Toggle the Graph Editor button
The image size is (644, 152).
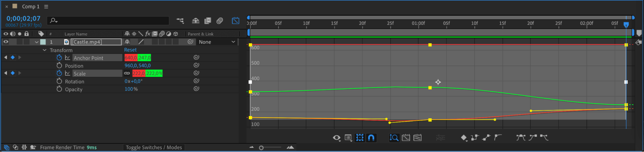pos(235,21)
